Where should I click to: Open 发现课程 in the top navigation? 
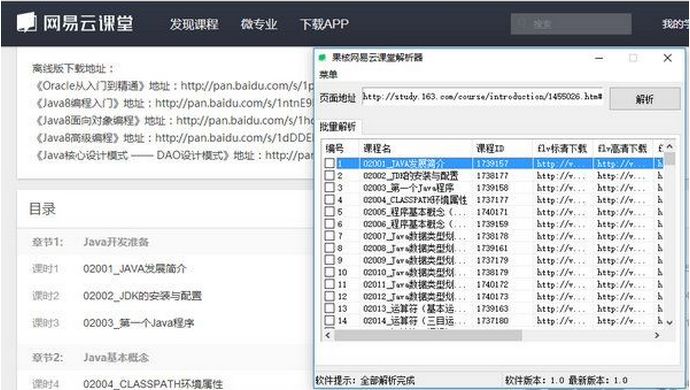point(194,24)
